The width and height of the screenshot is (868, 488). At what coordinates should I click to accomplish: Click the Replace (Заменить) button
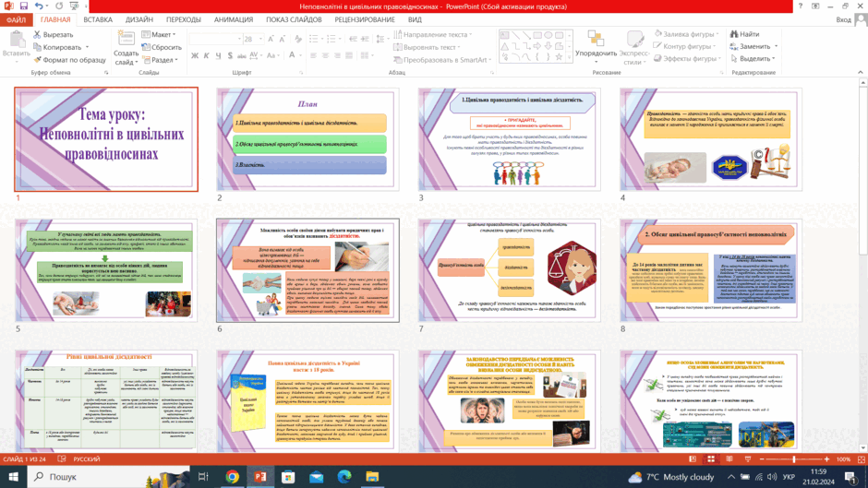(754, 46)
